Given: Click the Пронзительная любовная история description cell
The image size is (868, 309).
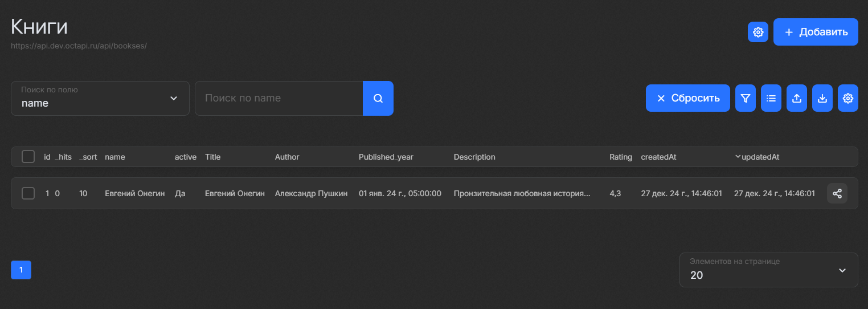Looking at the screenshot, I should (x=522, y=193).
